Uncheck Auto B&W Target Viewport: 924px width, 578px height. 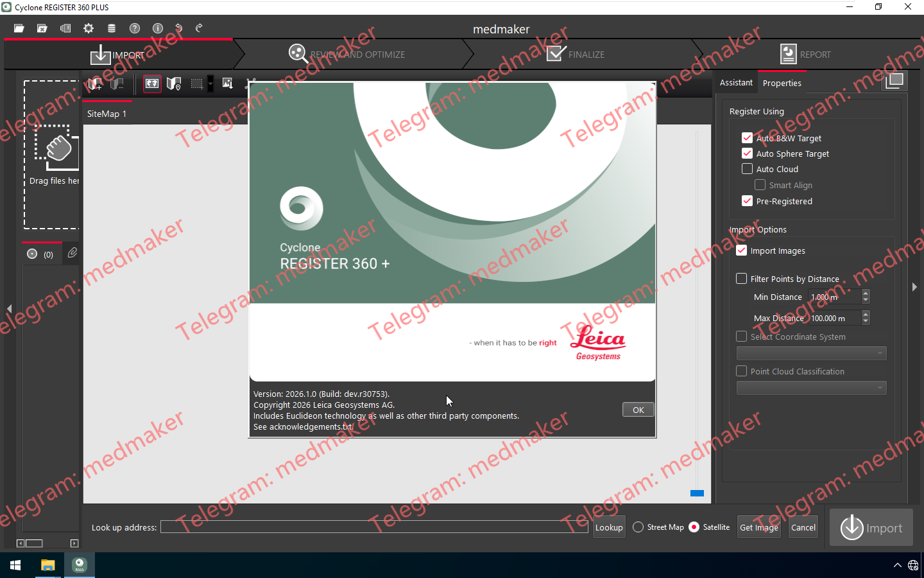(x=747, y=138)
